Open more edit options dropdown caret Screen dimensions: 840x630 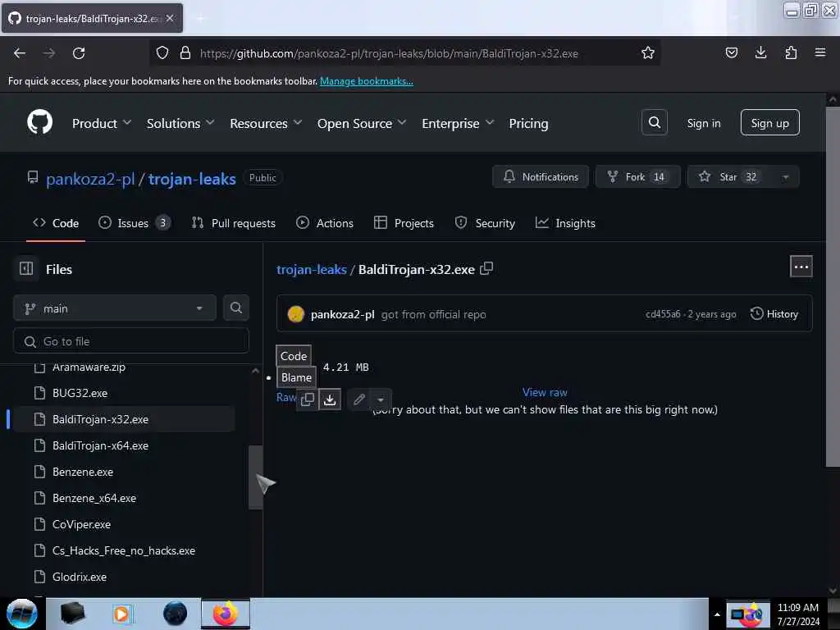381,399
